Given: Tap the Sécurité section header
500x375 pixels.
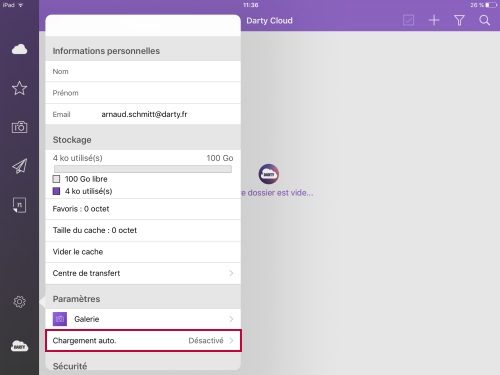Looking at the screenshot, I should [x=70, y=366].
